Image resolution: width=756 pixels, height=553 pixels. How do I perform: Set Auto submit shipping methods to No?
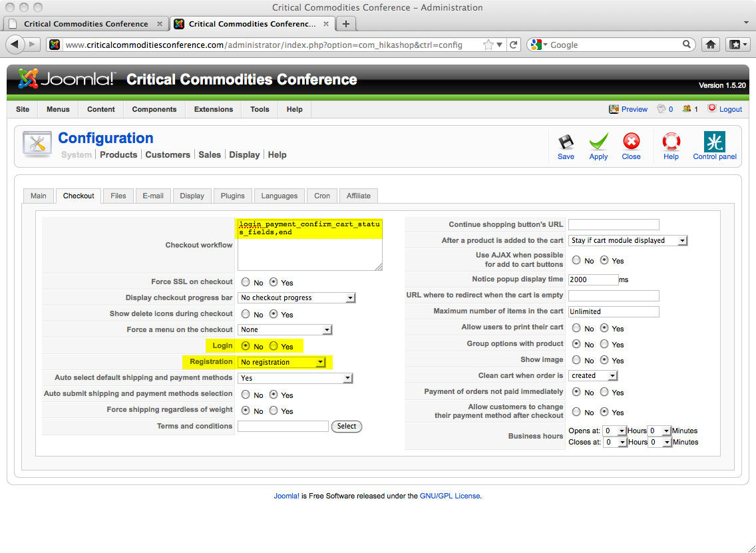coord(246,395)
